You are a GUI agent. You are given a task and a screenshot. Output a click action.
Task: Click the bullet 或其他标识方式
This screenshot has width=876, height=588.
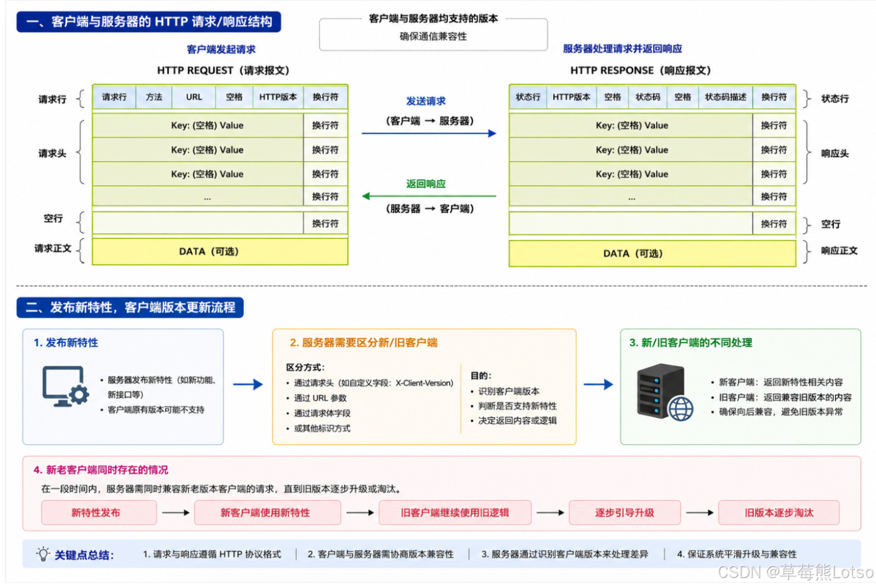pyautogui.click(x=322, y=428)
